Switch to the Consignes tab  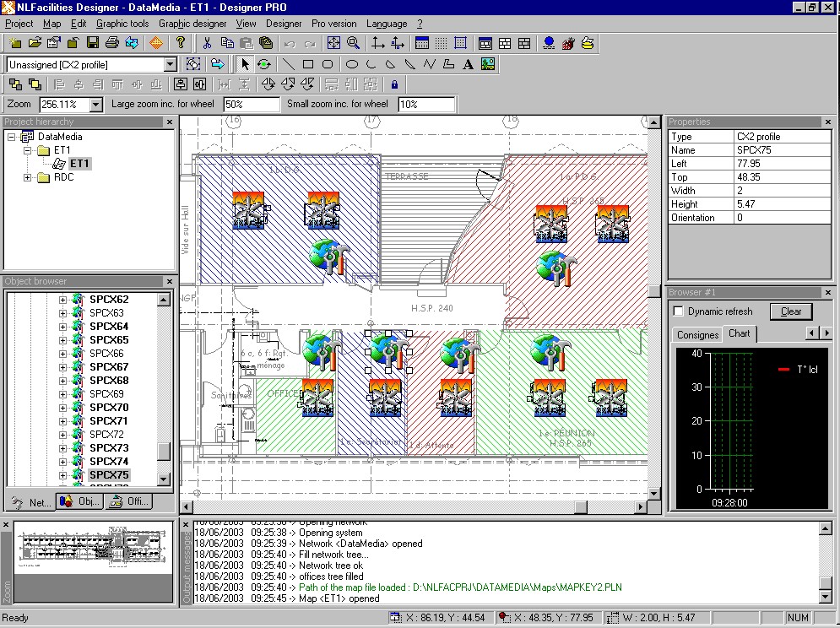coord(697,334)
